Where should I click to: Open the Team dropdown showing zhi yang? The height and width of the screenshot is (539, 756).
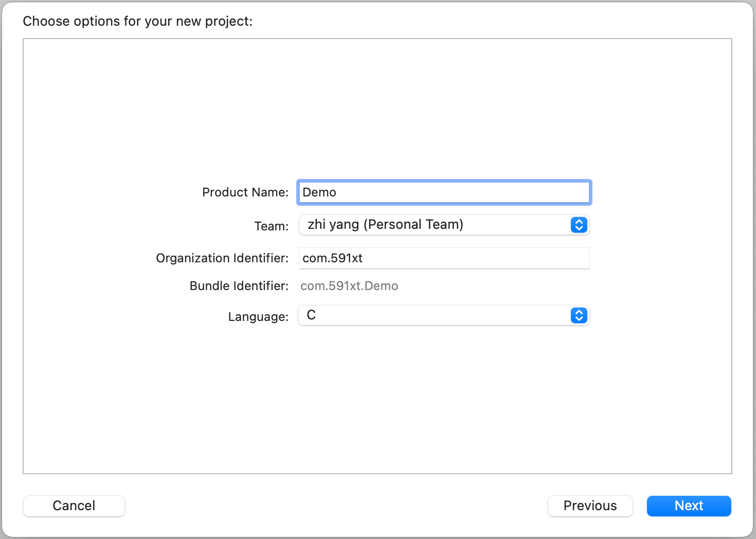point(437,225)
